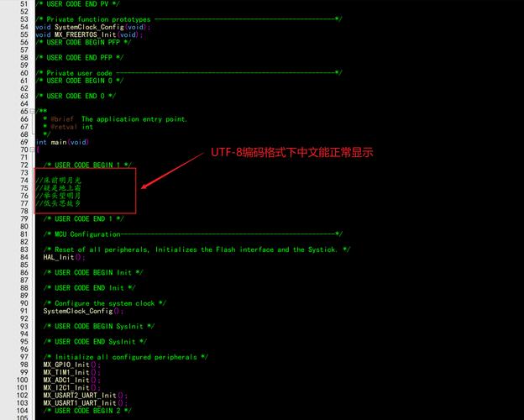
Task: Click on MX_TIM1_Init() call
Action: 71,372
